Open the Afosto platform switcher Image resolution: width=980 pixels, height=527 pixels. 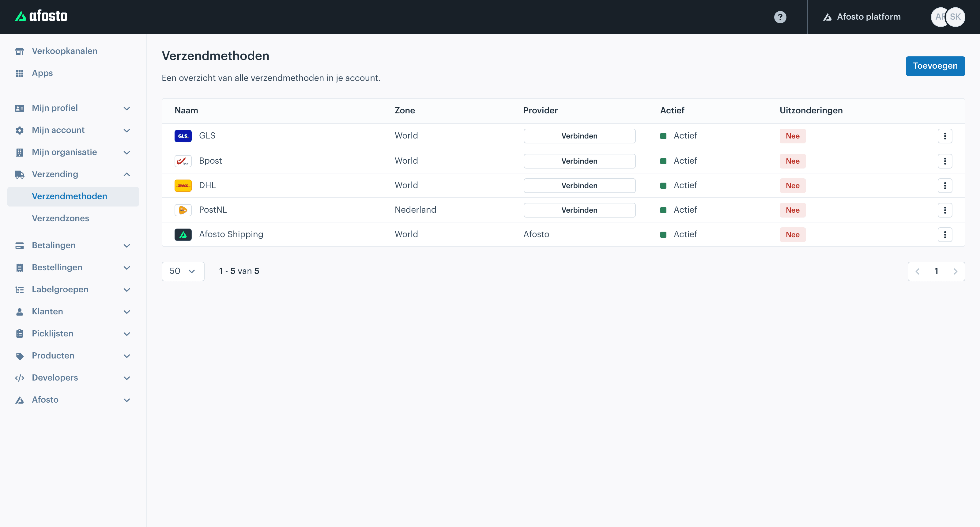(x=862, y=17)
